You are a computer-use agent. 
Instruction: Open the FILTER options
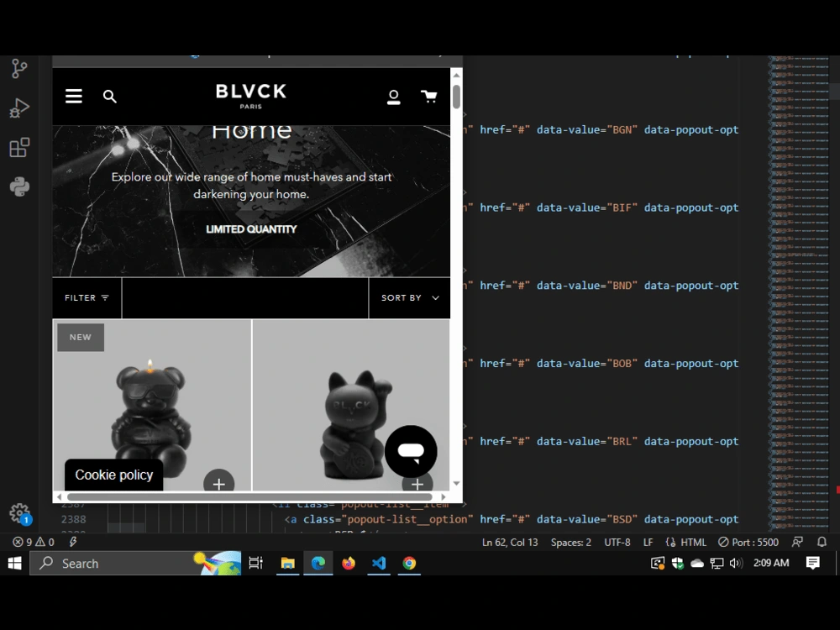(x=87, y=298)
